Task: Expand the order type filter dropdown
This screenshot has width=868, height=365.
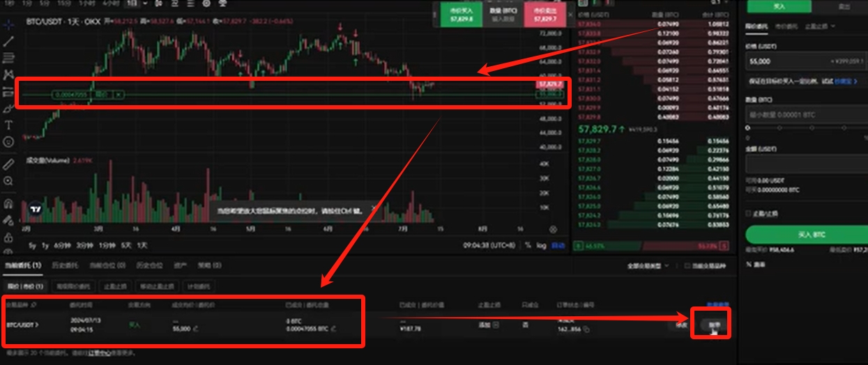Action: coord(648,265)
